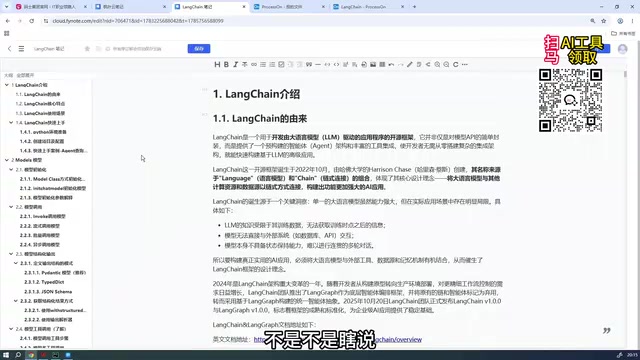Open a new browser tab

(414, 7)
